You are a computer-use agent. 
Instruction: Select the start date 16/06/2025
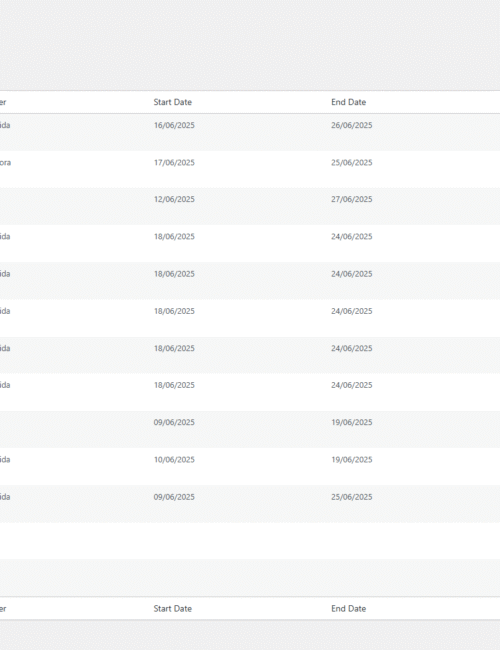click(174, 125)
